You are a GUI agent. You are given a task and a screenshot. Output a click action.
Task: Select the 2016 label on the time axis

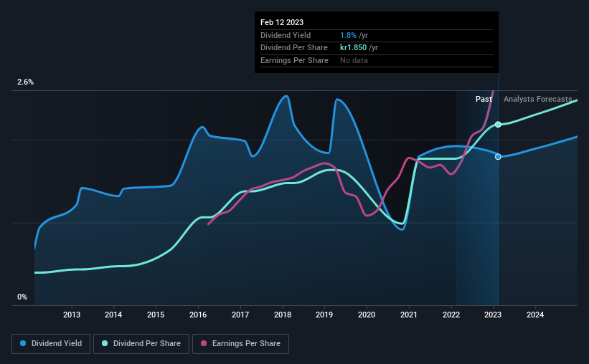pos(198,315)
